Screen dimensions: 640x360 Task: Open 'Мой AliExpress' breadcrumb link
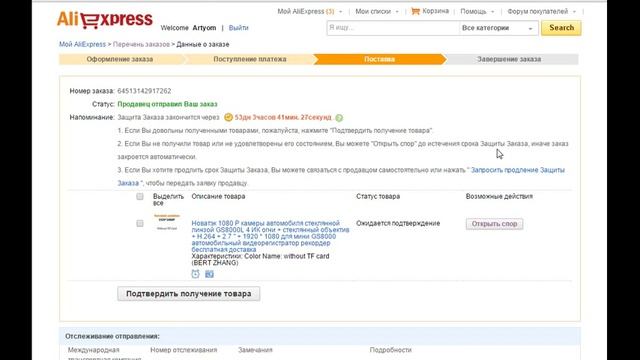[82, 44]
